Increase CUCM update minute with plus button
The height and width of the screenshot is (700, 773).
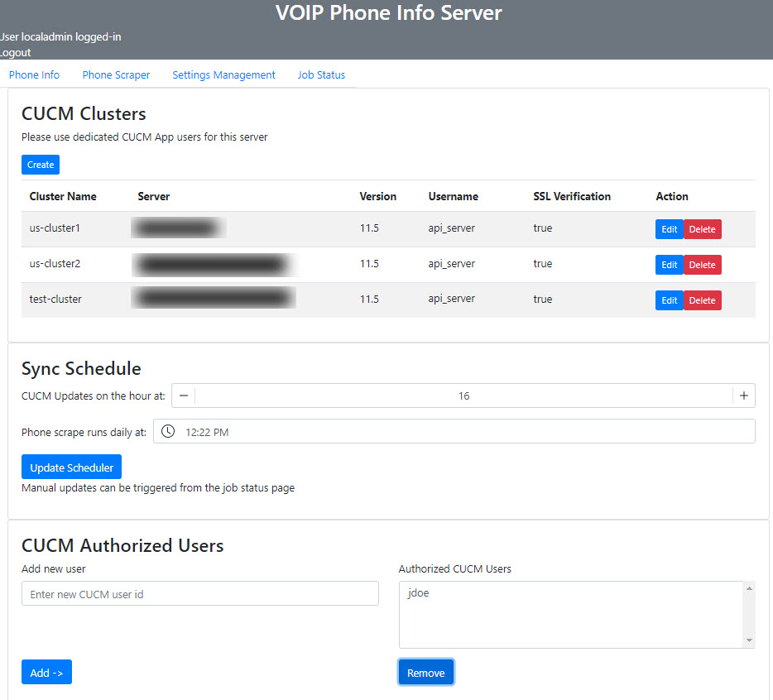tap(744, 396)
